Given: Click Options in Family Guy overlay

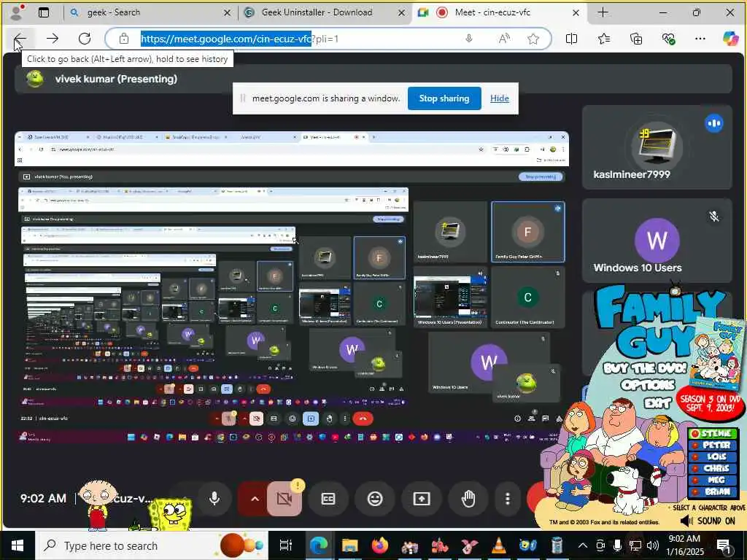Looking at the screenshot, I should click(x=648, y=385).
